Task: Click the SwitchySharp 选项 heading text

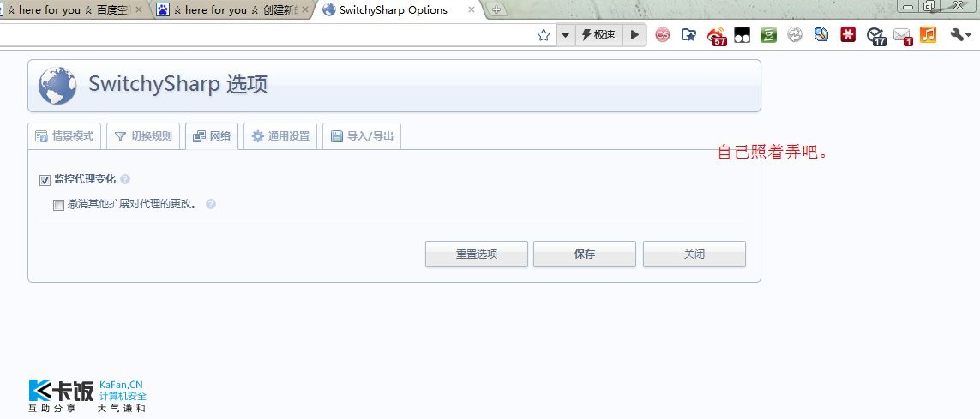Action: point(178,84)
